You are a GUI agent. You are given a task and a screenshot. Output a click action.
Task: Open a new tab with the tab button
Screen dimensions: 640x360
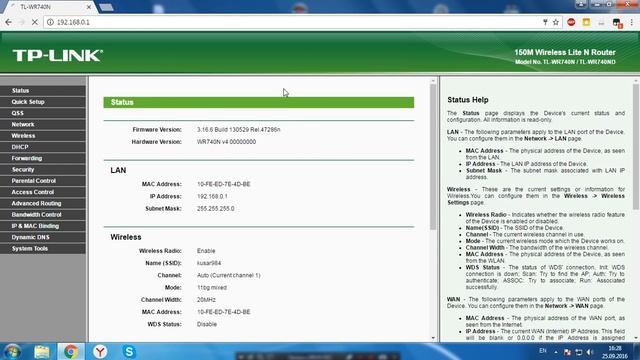[106, 7]
